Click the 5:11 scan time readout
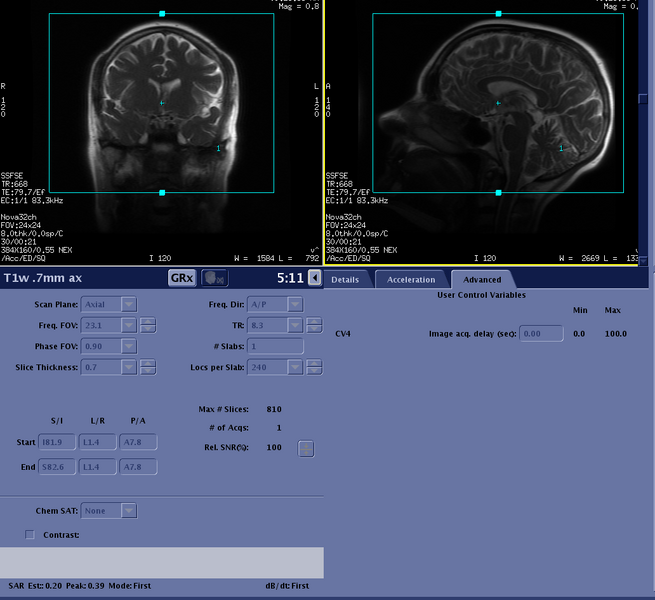 pyautogui.click(x=290, y=278)
